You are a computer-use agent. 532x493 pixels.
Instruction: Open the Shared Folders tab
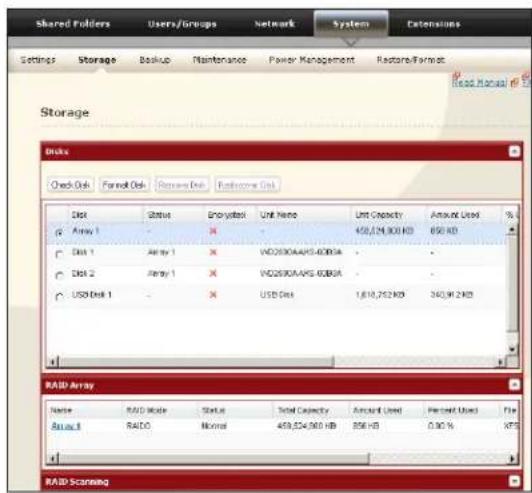(x=73, y=24)
